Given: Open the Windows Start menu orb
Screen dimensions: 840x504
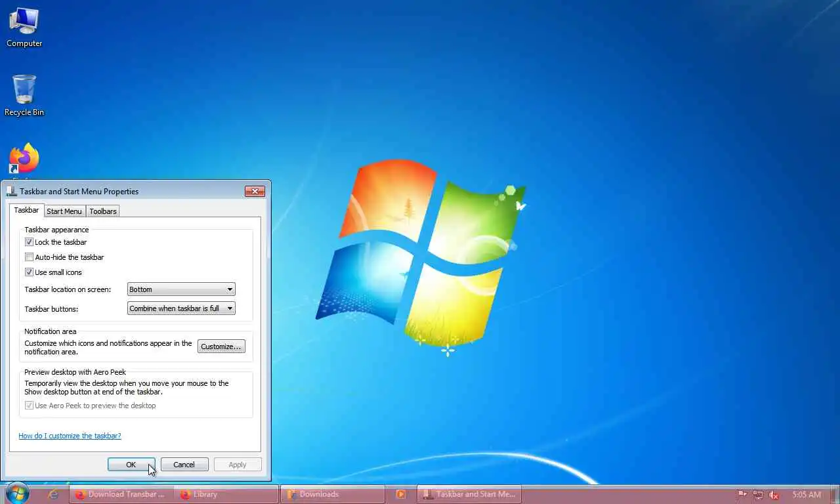Looking at the screenshot, I should (17, 494).
